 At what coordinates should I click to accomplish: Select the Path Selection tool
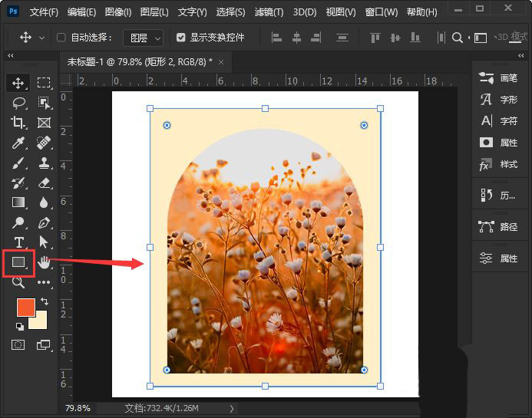click(x=44, y=242)
